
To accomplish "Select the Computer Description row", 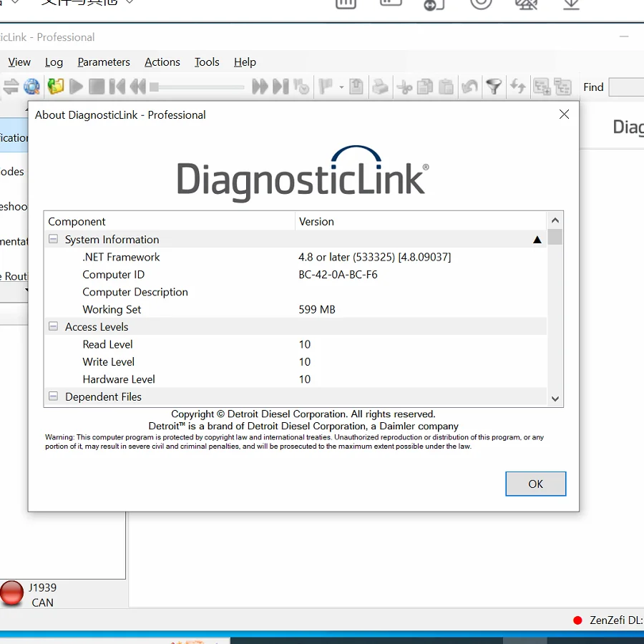I will click(x=296, y=292).
